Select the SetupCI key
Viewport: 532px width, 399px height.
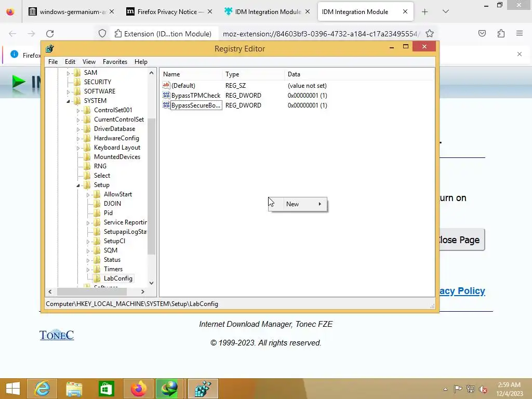[x=114, y=241]
